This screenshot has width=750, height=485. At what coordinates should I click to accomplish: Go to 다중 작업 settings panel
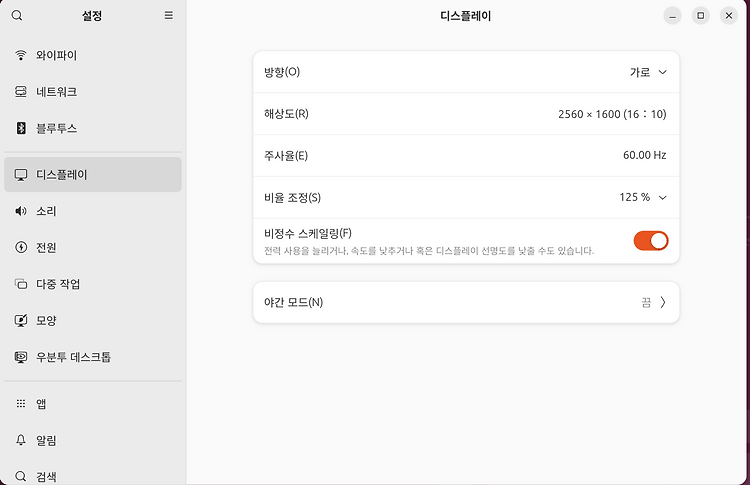click(x=93, y=284)
